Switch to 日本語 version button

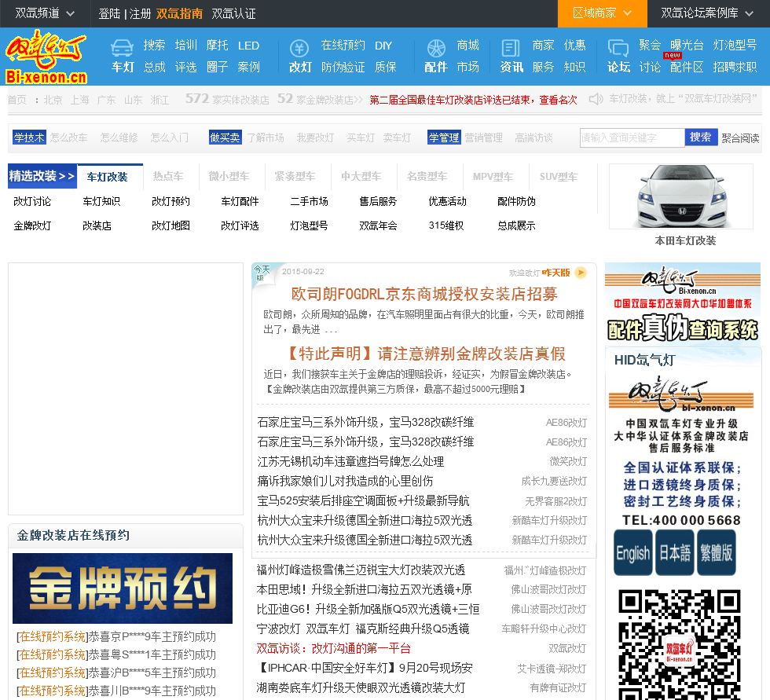tap(675, 552)
